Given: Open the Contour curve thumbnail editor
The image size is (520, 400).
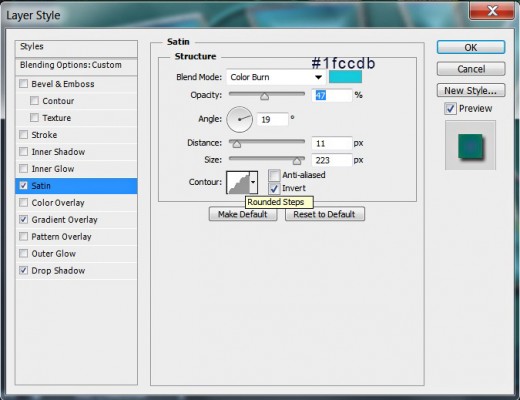Looking at the screenshot, I should click(238, 182).
